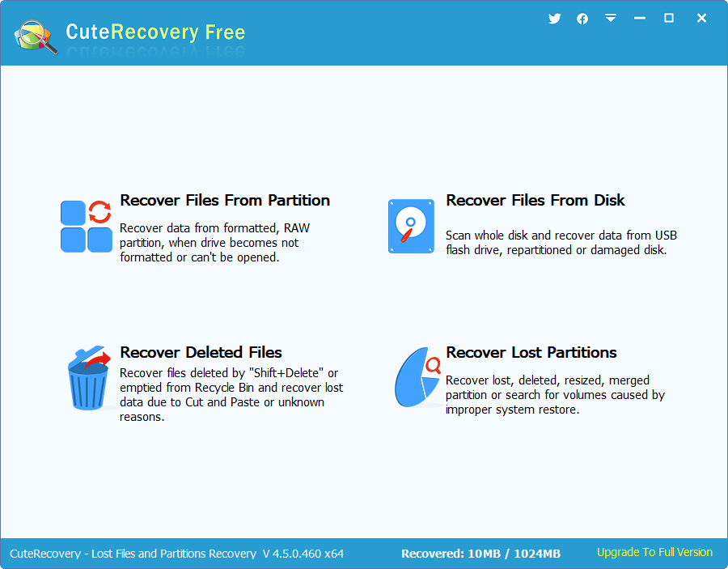Click the version info text in status bar
This screenshot has height=569, width=728.
click(x=176, y=554)
